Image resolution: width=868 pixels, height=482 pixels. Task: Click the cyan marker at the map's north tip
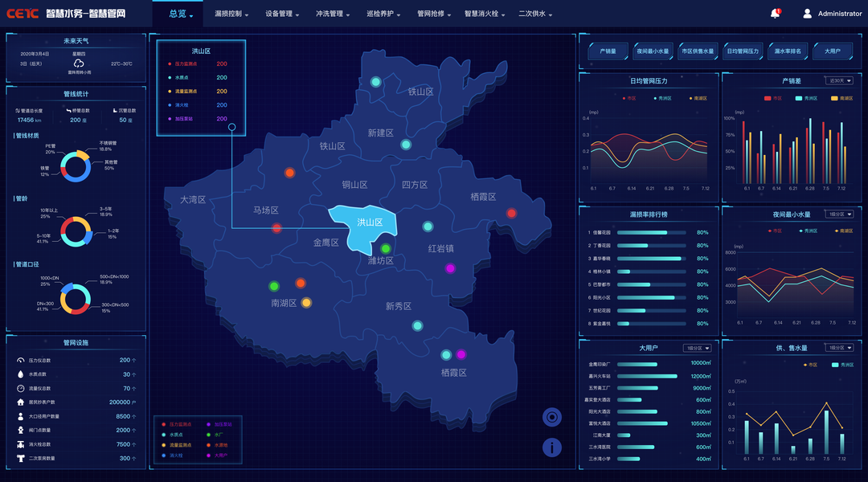tap(376, 82)
